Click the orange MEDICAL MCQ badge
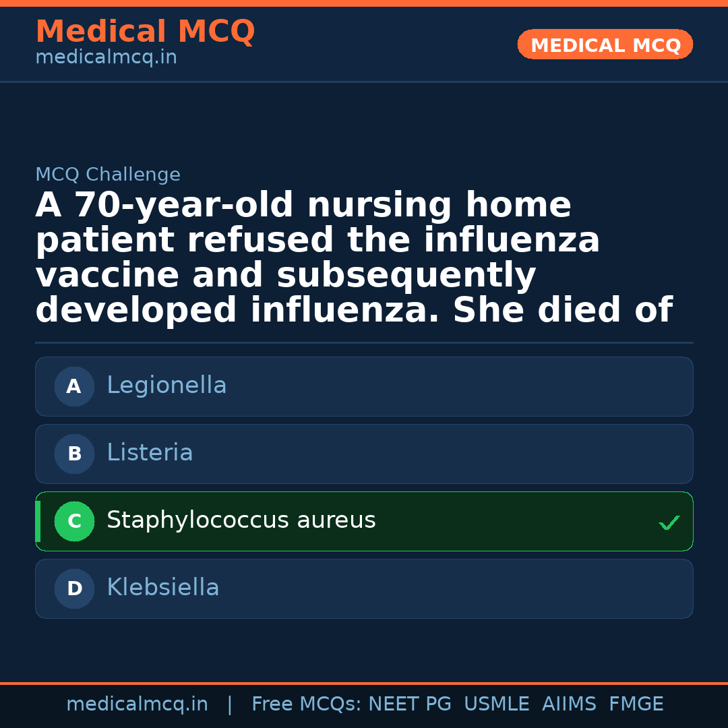728x728 pixels. (x=605, y=44)
